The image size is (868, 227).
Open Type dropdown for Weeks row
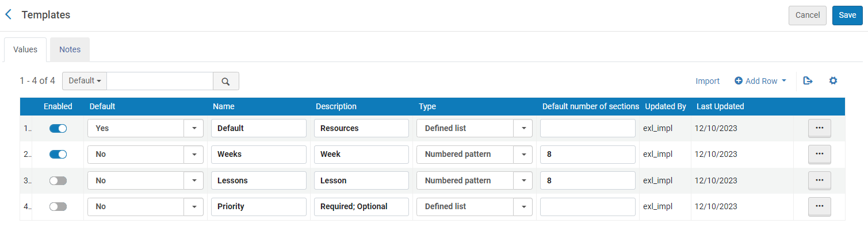pyautogui.click(x=475, y=154)
